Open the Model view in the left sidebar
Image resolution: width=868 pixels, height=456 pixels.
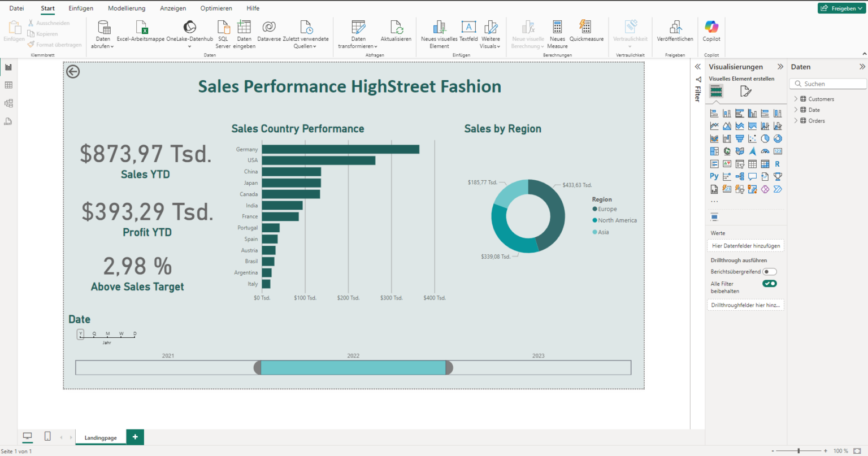point(8,103)
